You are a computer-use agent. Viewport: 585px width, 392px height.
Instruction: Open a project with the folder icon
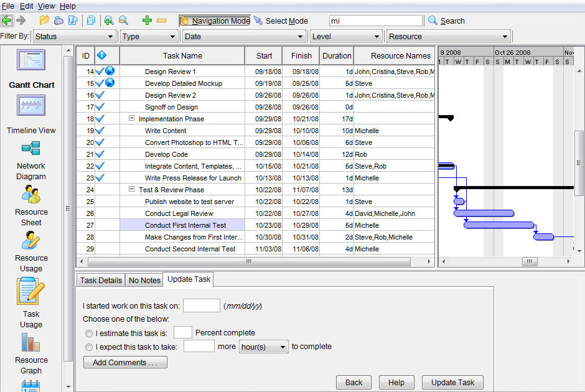click(x=44, y=21)
